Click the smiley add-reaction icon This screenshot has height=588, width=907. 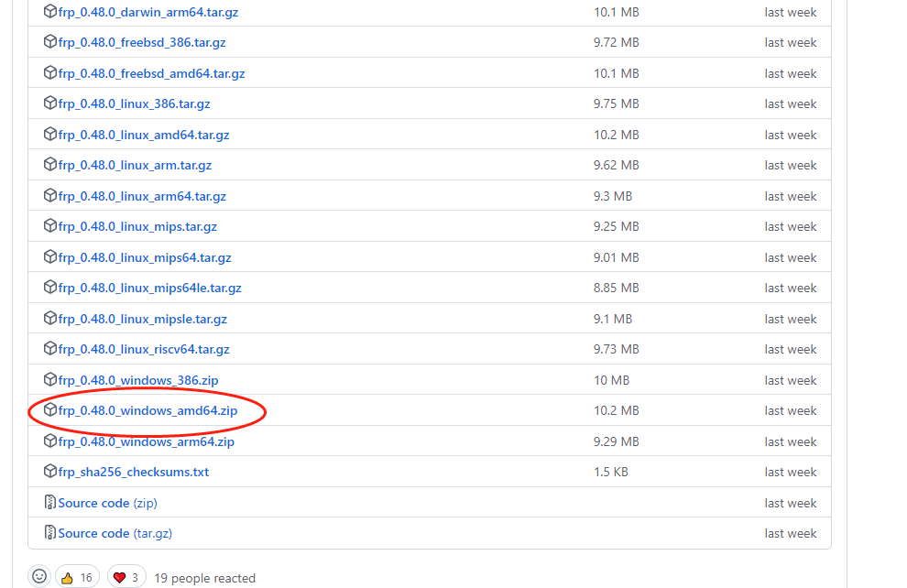point(39,577)
